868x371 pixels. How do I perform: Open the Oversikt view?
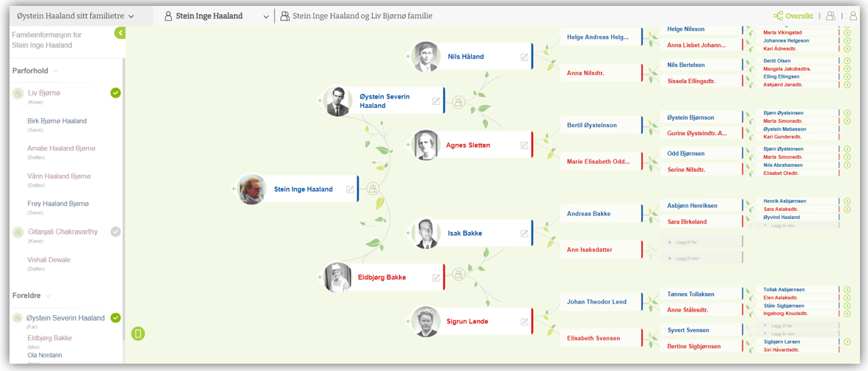[x=793, y=15]
